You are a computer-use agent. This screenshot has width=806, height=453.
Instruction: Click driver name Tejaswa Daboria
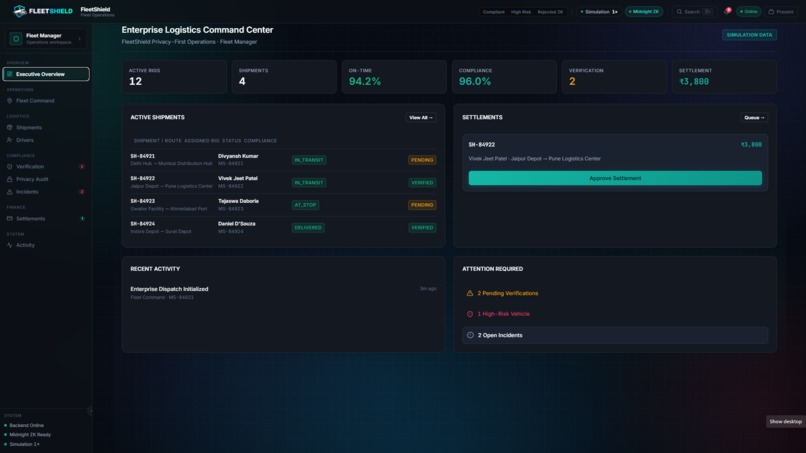(238, 201)
